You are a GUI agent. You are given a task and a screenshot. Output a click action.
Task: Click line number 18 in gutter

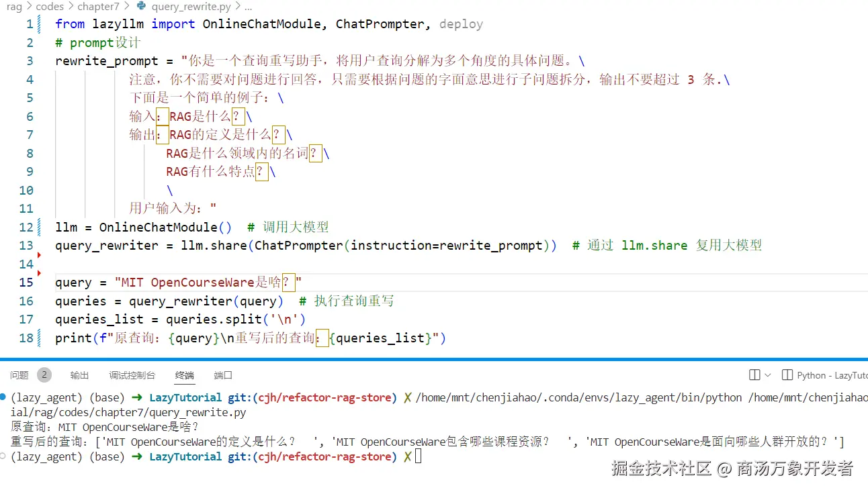click(26, 338)
